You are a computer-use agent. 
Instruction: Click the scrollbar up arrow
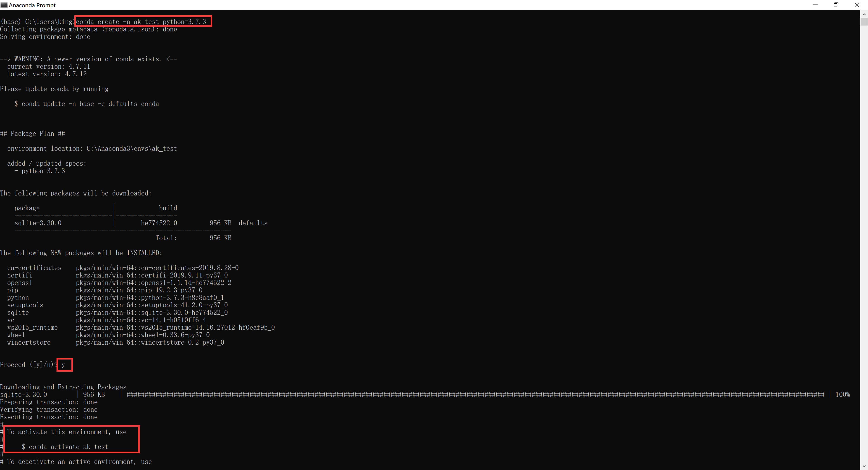click(x=864, y=14)
